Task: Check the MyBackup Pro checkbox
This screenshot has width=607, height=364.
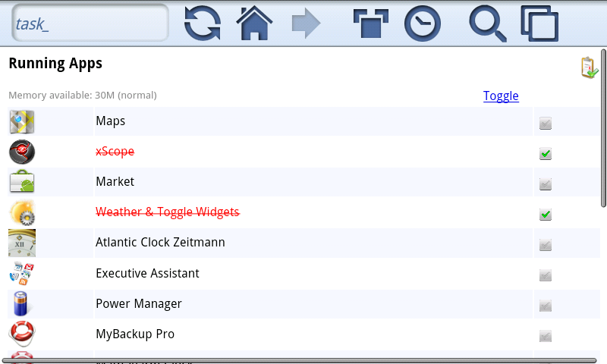Action: click(546, 336)
